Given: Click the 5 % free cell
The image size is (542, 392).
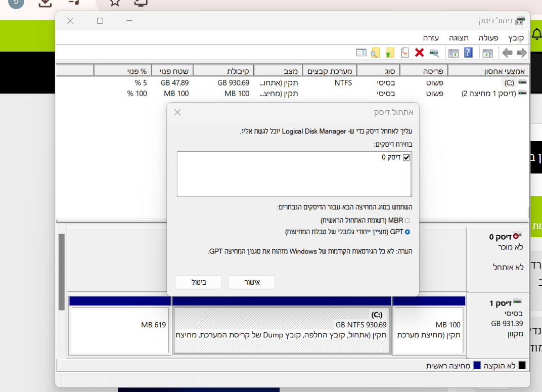Looking at the screenshot, I should (x=141, y=82).
